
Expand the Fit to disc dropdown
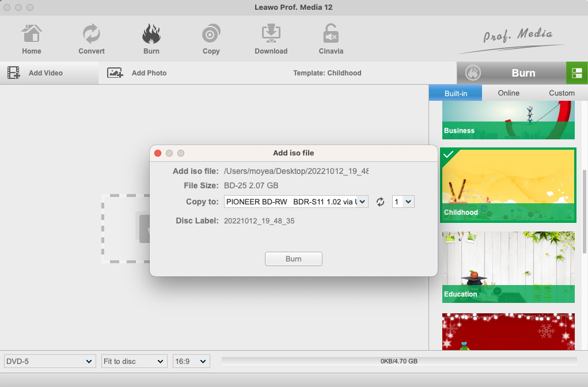[x=134, y=361]
